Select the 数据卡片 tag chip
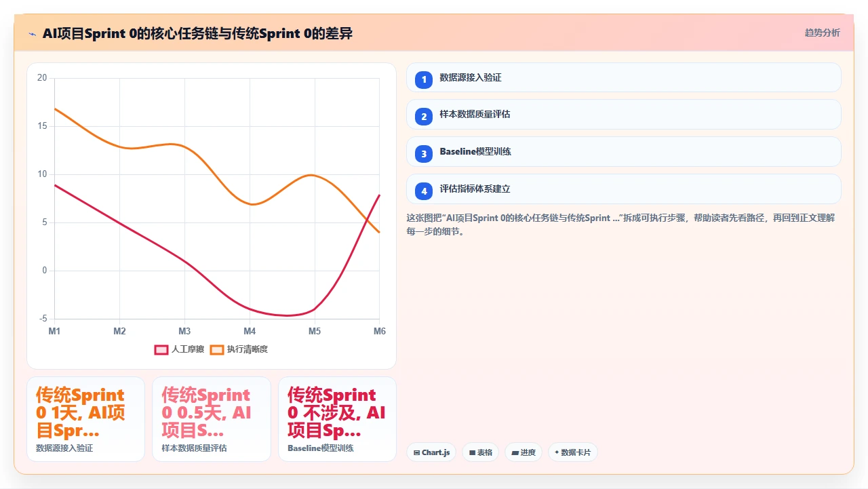 point(572,452)
